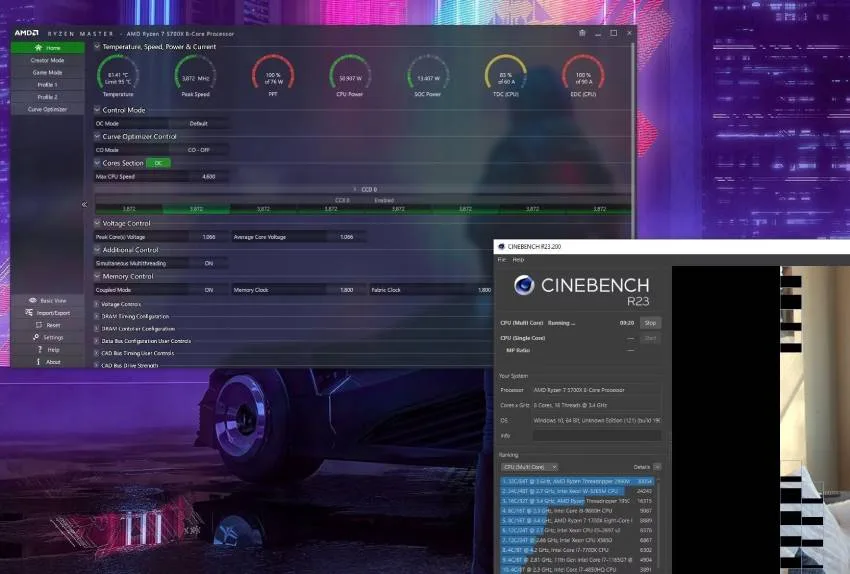Click the Peak Core(s) Voltage value
Viewport: 850px width, 574px height.
coord(209,237)
